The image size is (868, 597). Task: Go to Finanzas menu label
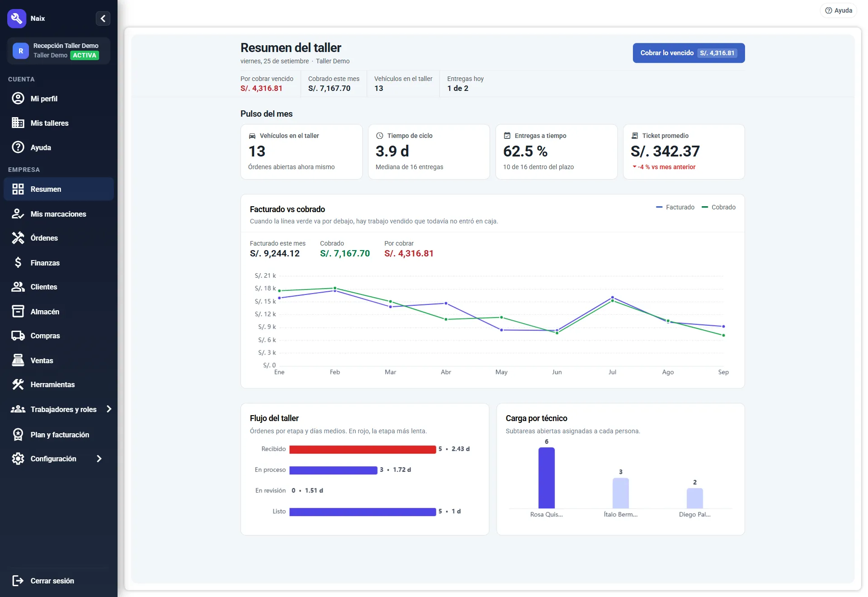45,263
